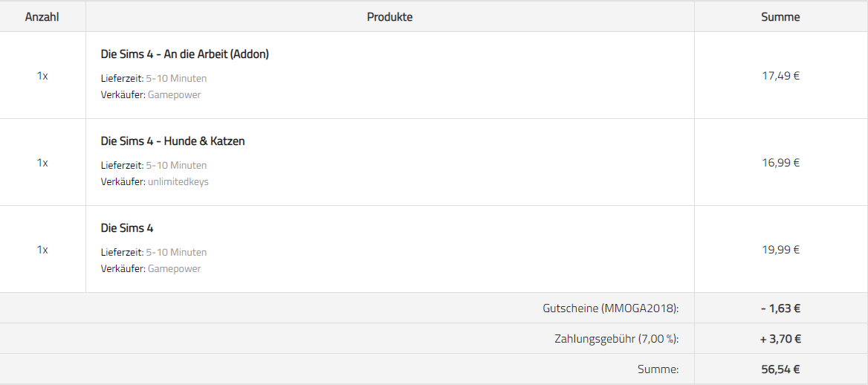
Task: Click the voucher discount - 1,63 €
Action: tap(780, 308)
